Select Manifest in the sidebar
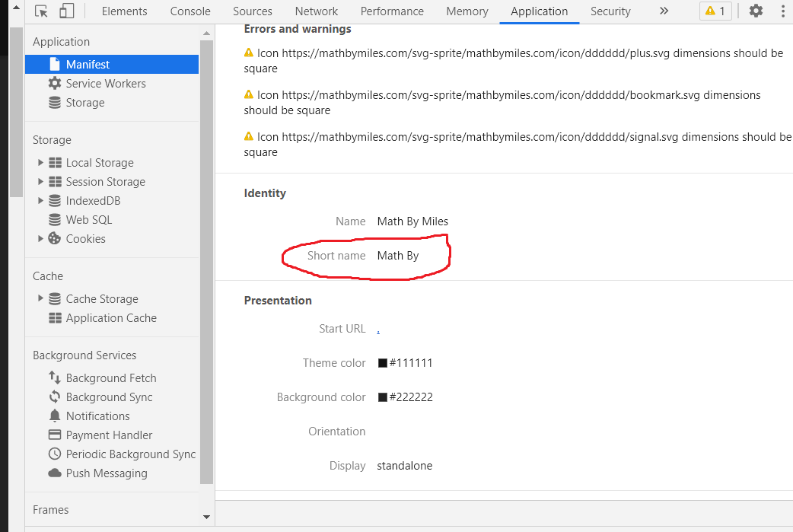 pyautogui.click(x=112, y=64)
